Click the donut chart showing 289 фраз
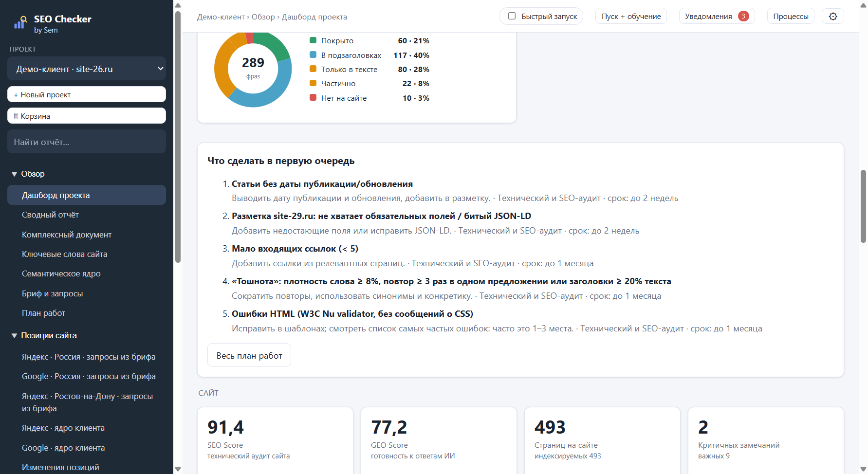 click(x=253, y=69)
